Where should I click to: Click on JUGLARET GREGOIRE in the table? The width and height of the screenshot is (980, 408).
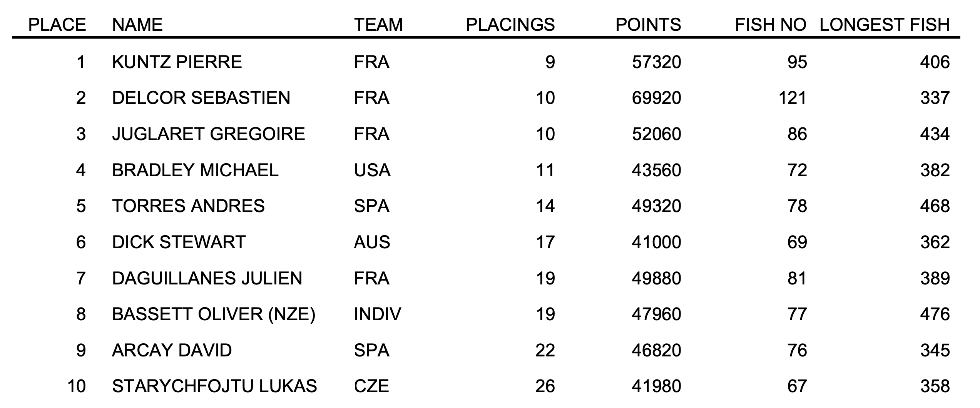[208, 134]
